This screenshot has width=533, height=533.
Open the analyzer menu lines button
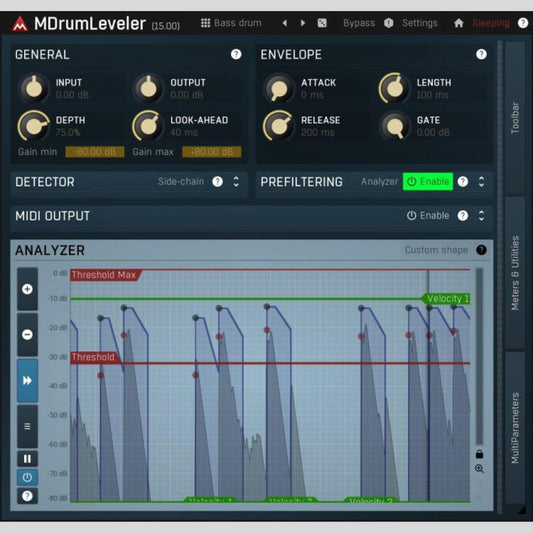click(28, 426)
